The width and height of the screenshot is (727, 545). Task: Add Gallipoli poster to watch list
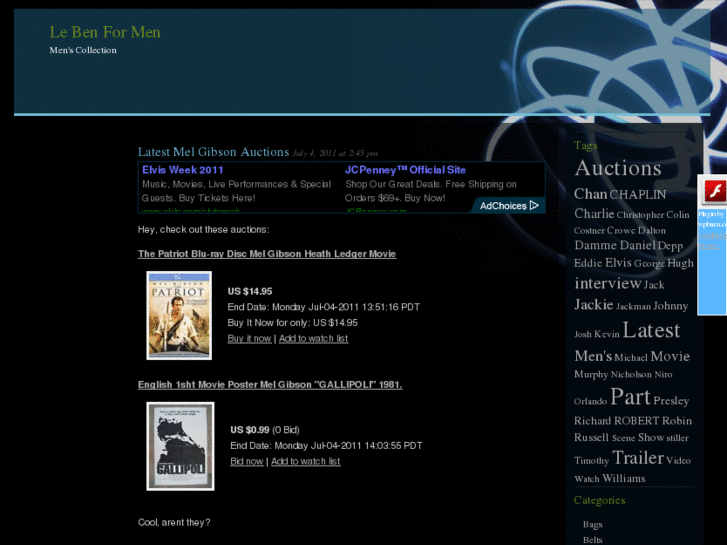click(306, 462)
